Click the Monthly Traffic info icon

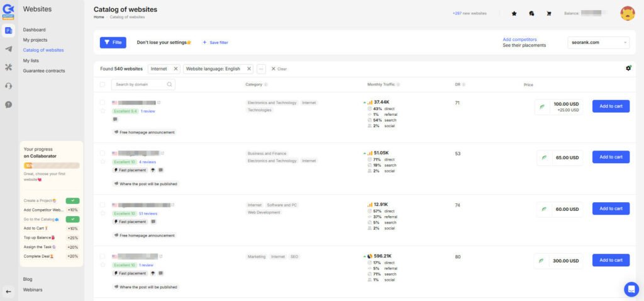click(398, 84)
